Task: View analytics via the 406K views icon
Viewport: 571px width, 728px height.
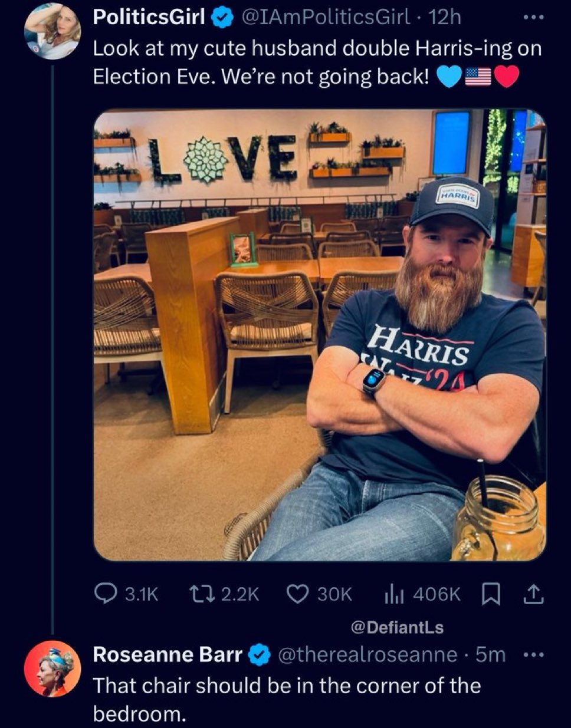Action: (393, 594)
